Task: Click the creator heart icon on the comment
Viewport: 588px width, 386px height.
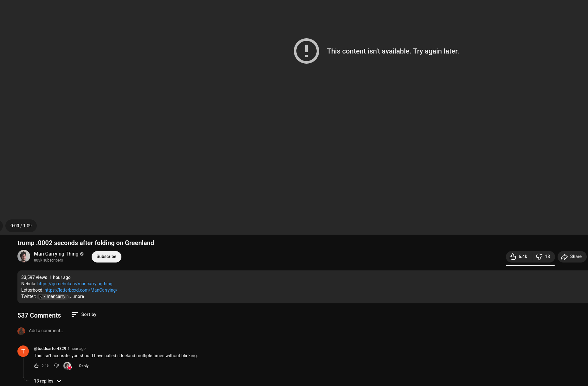Action: point(68,366)
